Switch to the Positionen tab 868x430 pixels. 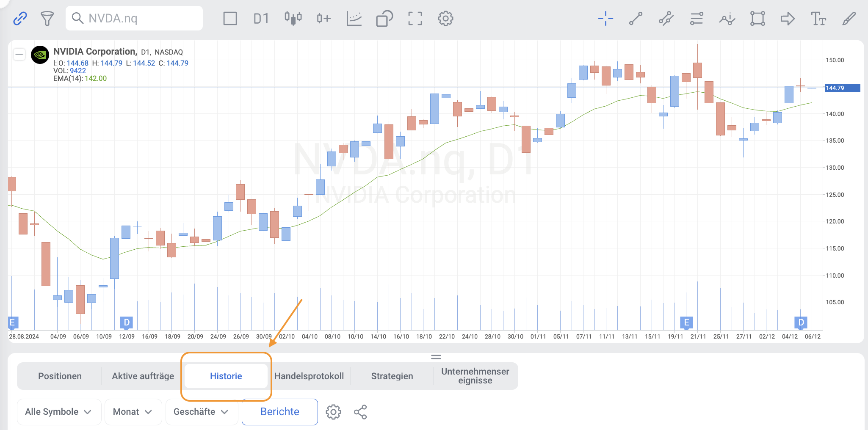point(60,376)
